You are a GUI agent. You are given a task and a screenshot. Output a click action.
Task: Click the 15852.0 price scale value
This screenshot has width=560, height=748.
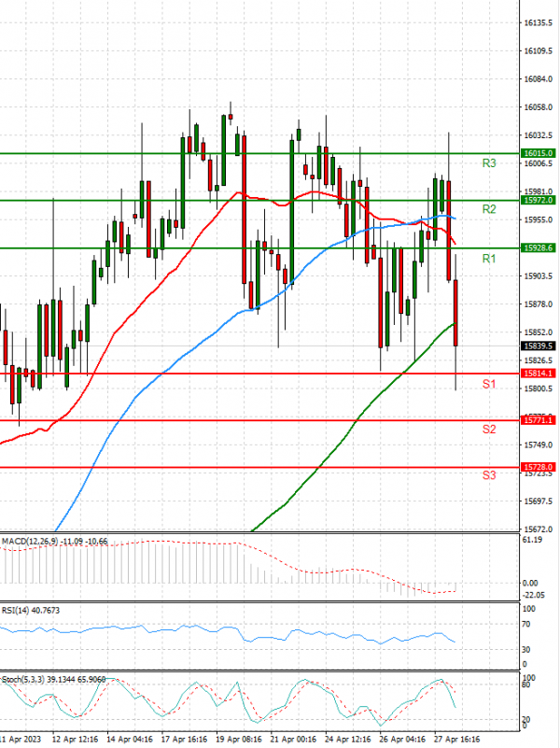tap(539, 332)
